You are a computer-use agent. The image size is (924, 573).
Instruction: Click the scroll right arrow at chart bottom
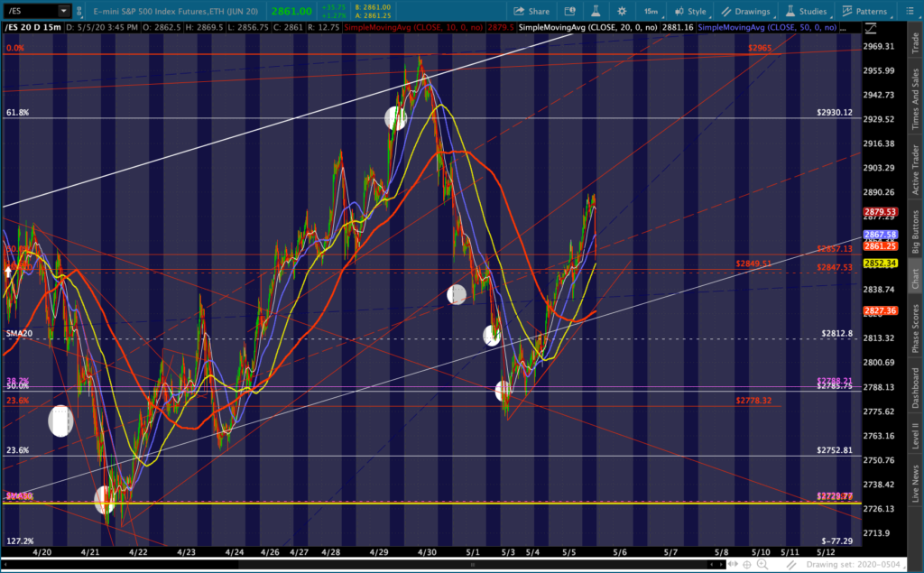pyautogui.click(x=720, y=565)
